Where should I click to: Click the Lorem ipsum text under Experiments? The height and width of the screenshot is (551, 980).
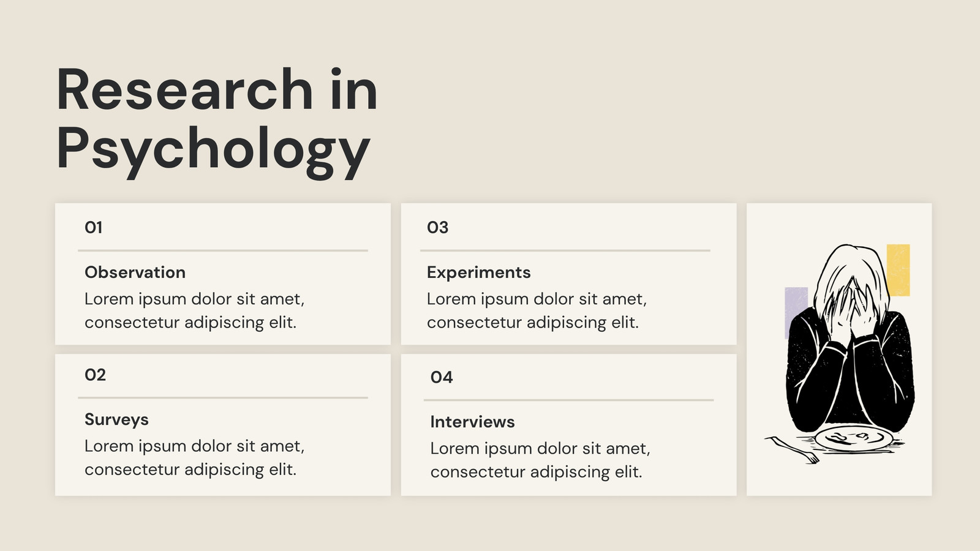(537, 310)
